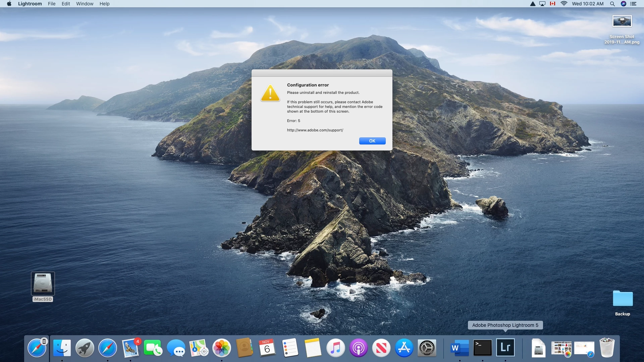Screen dimensions: 644x362
Task: Select the iMacSSD drive icon
Action: (43, 284)
